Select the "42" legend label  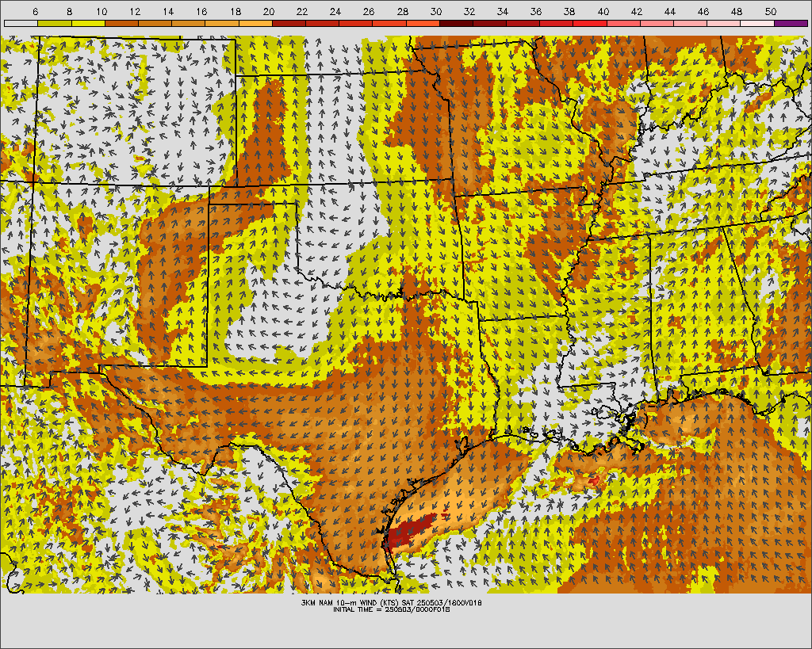pos(637,11)
